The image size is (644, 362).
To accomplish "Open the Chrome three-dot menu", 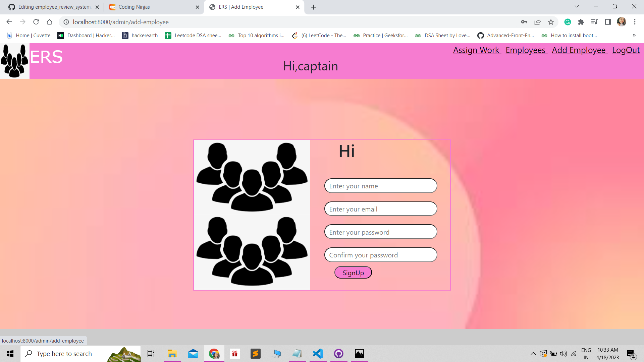I will point(635,22).
